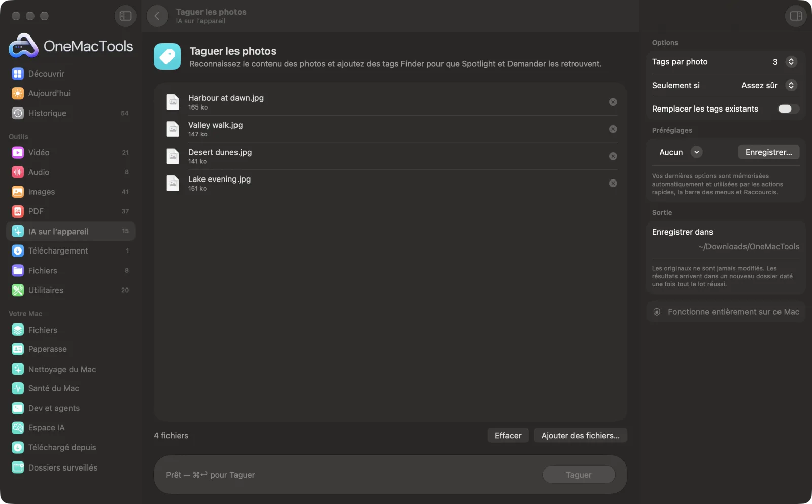Click the Audio category icon
This screenshot has width=812, height=504.
tap(18, 172)
